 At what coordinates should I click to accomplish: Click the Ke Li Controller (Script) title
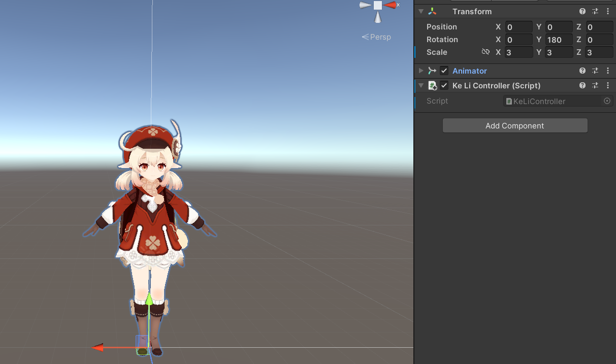point(497,85)
